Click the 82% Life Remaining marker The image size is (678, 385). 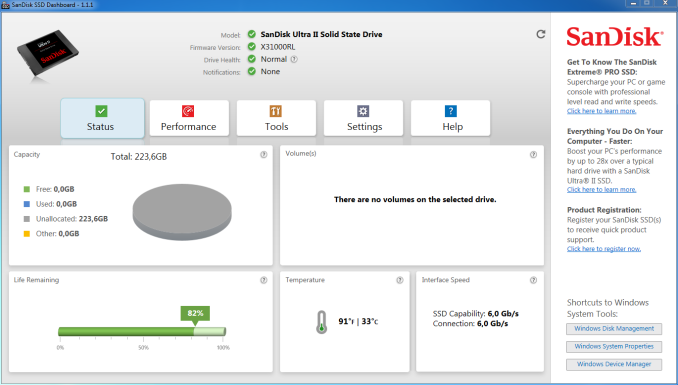(x=195, y=314)
